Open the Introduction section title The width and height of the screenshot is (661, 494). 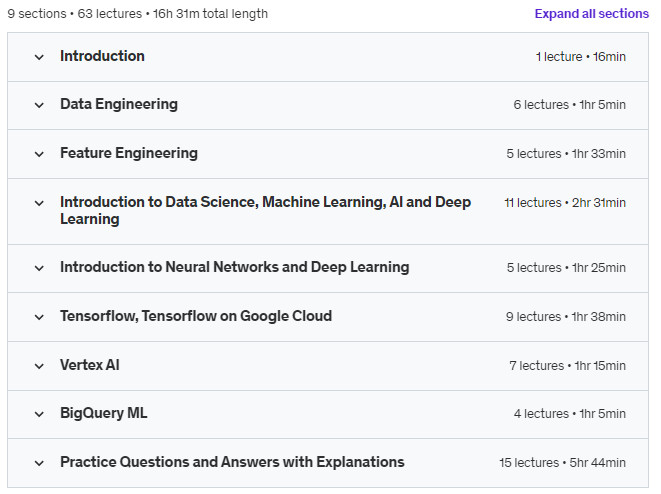pos(102,56)
